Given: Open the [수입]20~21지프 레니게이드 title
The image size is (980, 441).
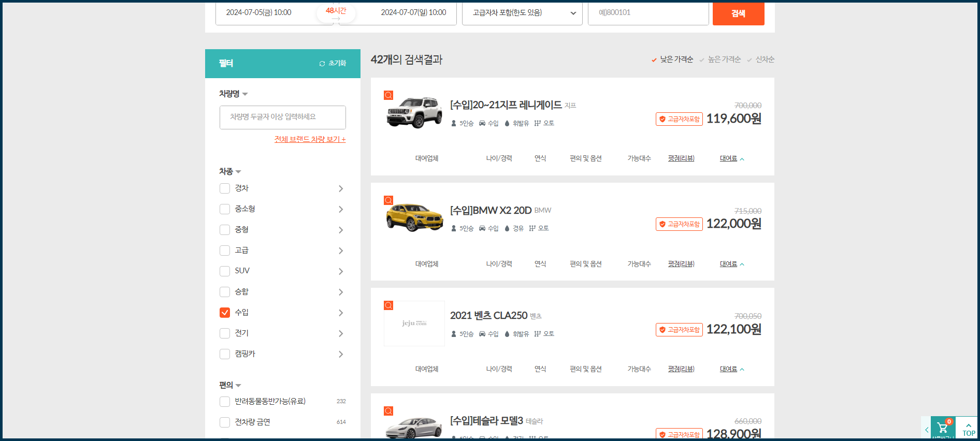Looking at the screenshot, I should (506, 105).
